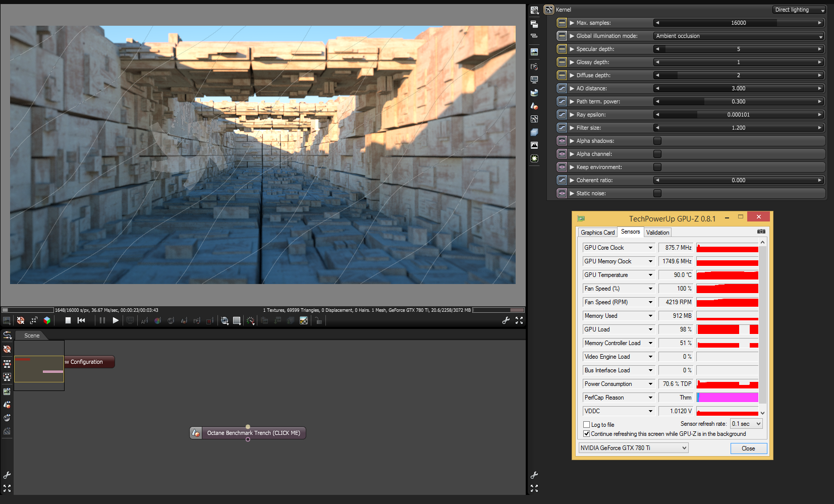Increase Diffuse depth with the right arrow
834x504 pixels.
click(x=820, y=75)
